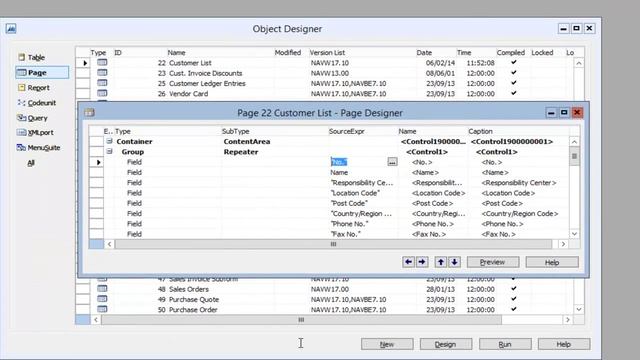The image size is (640, 360).
Task: Click scroll down arrow in Object Designer list
Action: [x=579, y=309]
